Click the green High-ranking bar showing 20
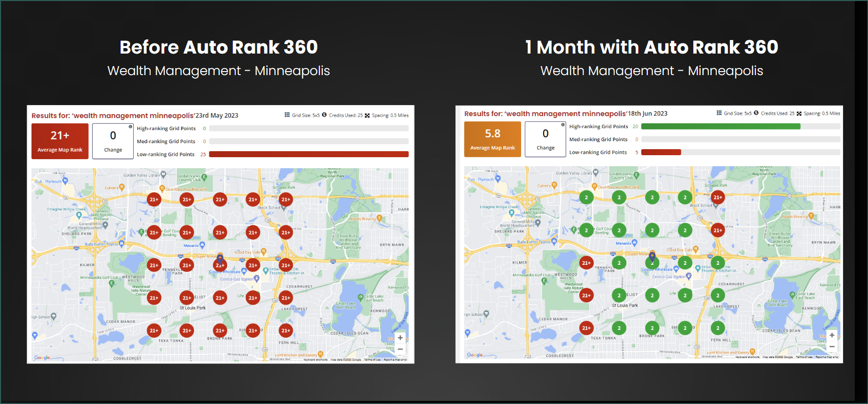The height and width of the screenshot is (404, 868). [721, 127]
